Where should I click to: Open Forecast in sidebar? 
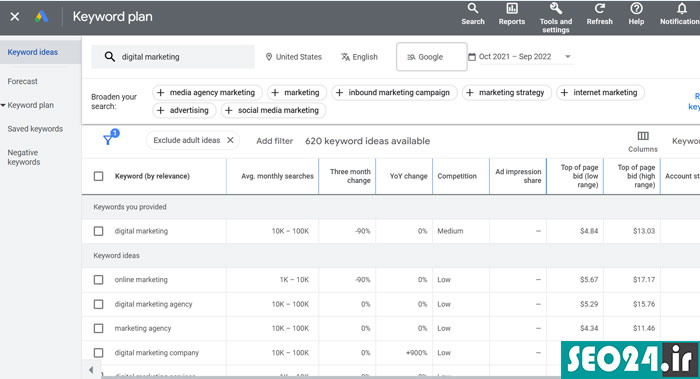22,81
